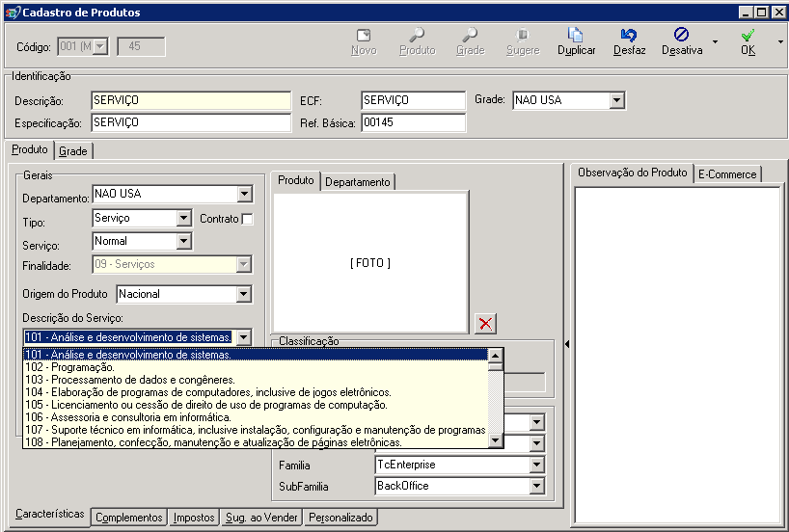Collapse the observation panel arrow
This screenshot has height=532, width=789.
pyautogui.click(x=567, y=344)
